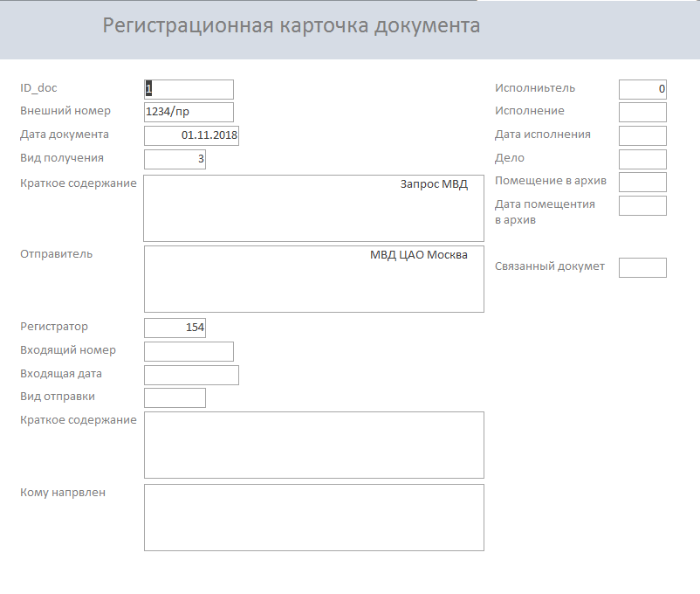Click the Дата исполнения label

[543, 135]
